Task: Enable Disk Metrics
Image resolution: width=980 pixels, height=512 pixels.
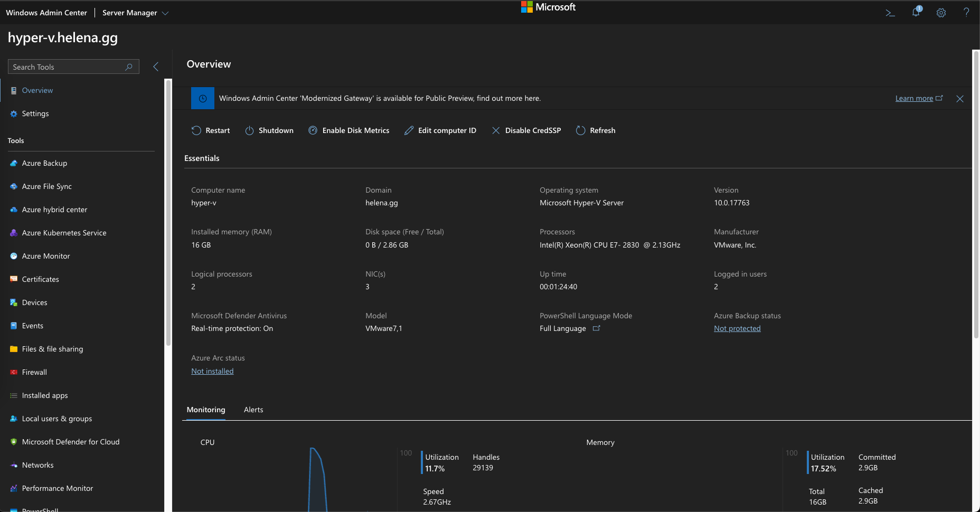Action: [x=349, y=130]
